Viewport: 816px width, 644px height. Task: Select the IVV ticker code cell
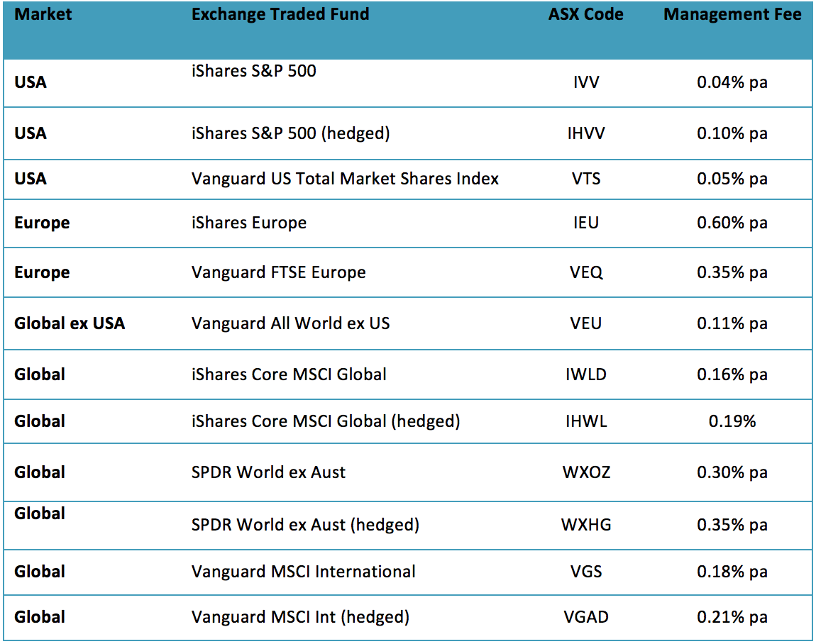tap(585, 82)
